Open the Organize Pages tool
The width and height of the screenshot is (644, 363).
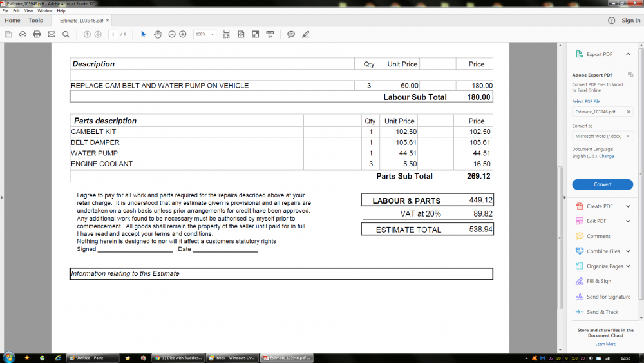605,266
